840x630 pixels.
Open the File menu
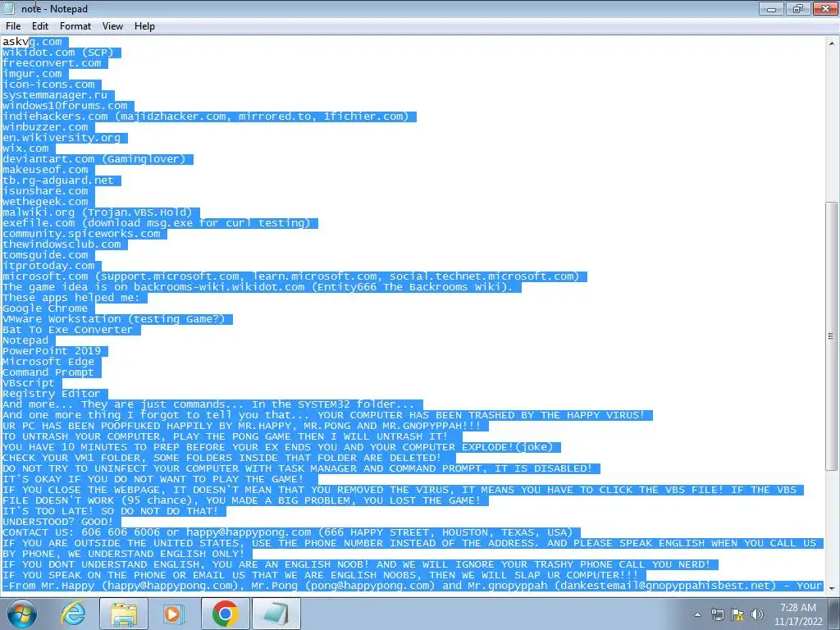point(13,26)
